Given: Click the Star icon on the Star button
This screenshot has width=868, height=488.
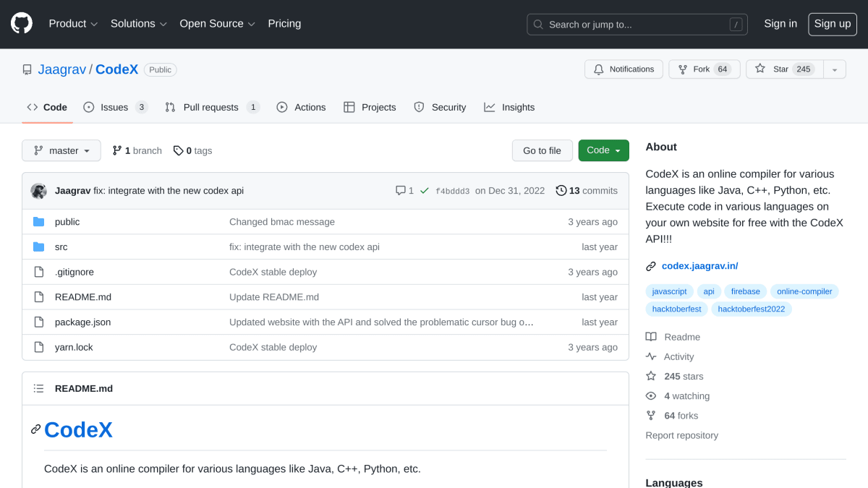Looking at the screenshot, I should pos(760,69).
